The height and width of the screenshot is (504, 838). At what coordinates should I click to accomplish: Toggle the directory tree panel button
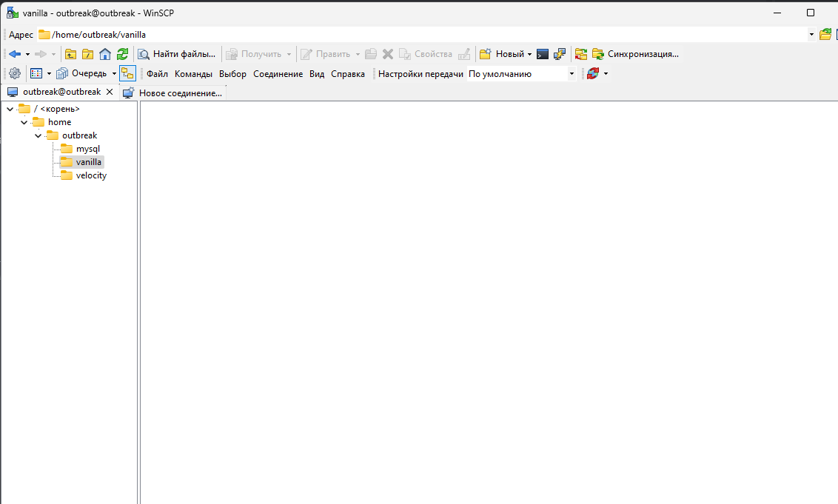coord(127,73)
